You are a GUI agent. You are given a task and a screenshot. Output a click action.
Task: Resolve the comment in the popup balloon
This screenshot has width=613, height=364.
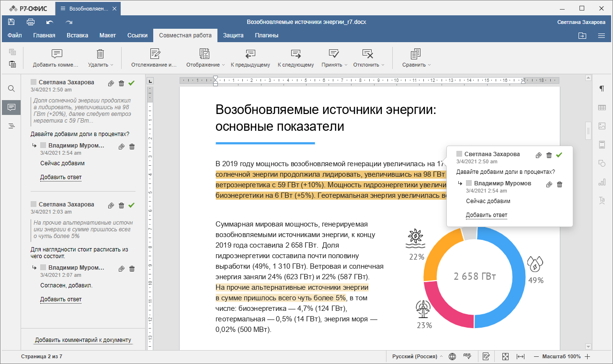click(x=559, y=155)
